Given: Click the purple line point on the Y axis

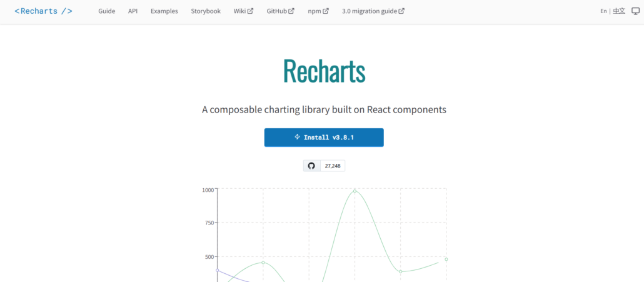Looking at the screenshot, I should coord(217,270).
